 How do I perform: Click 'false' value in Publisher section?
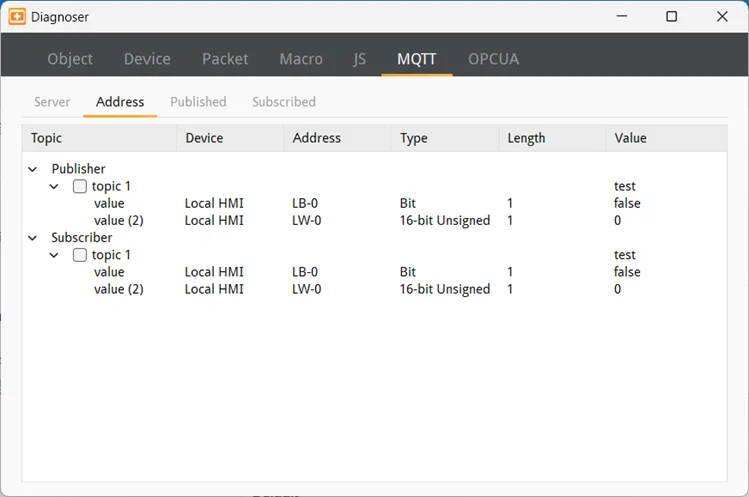[627, 203]
